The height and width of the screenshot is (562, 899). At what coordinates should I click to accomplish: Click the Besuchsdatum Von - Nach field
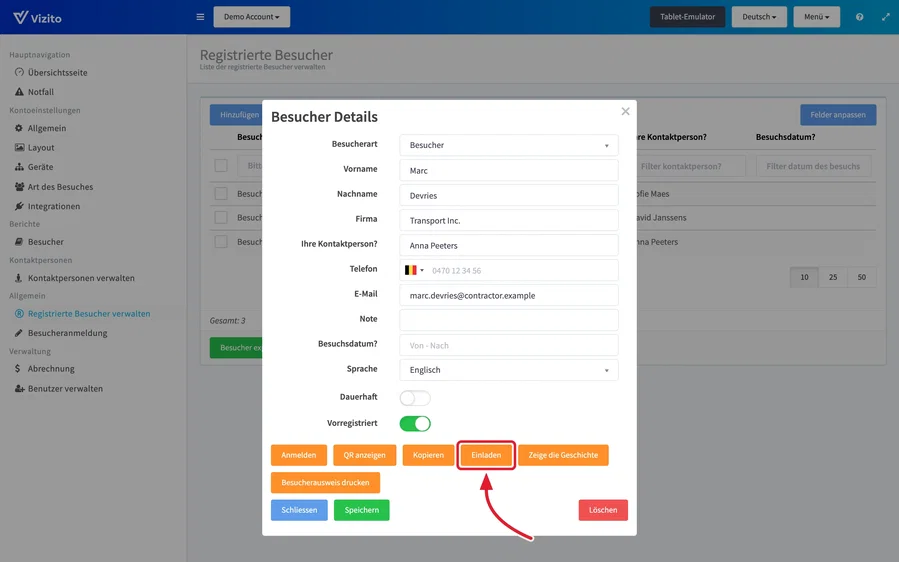509,345
